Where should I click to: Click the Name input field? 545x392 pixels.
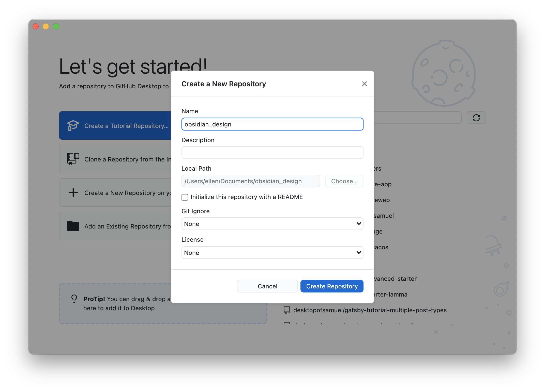click(x=272, y=124)
